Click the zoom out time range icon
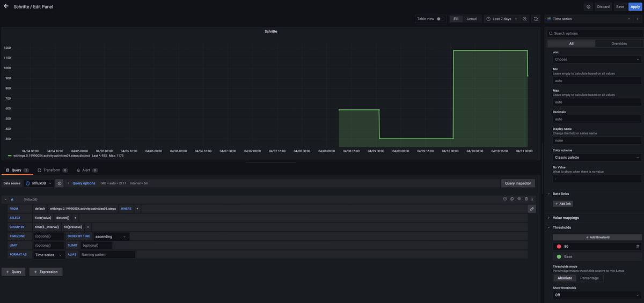The width and height of the screenshot is (644, 303). pyautogui.click(x=524, y=19)
